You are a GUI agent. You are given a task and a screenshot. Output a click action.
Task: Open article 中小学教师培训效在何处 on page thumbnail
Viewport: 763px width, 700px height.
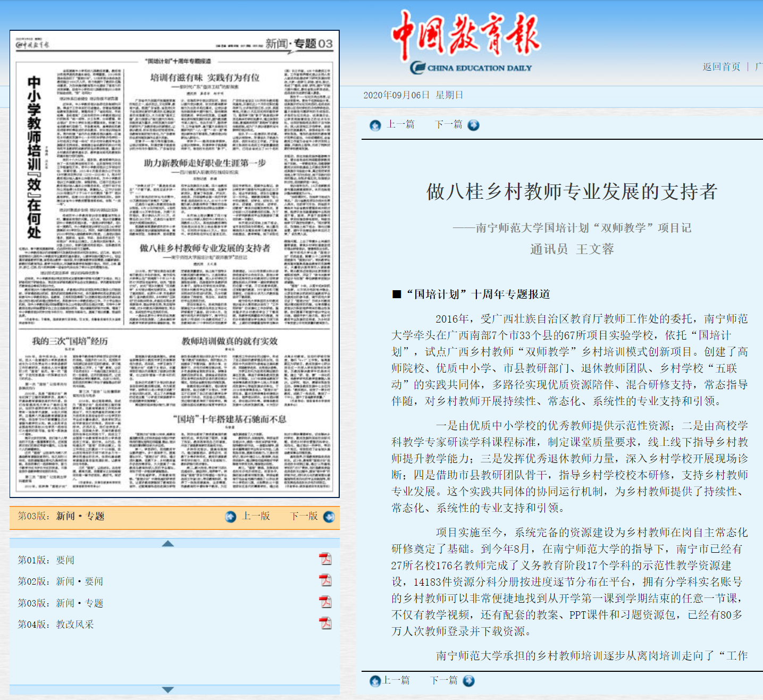tap(34, 157)
